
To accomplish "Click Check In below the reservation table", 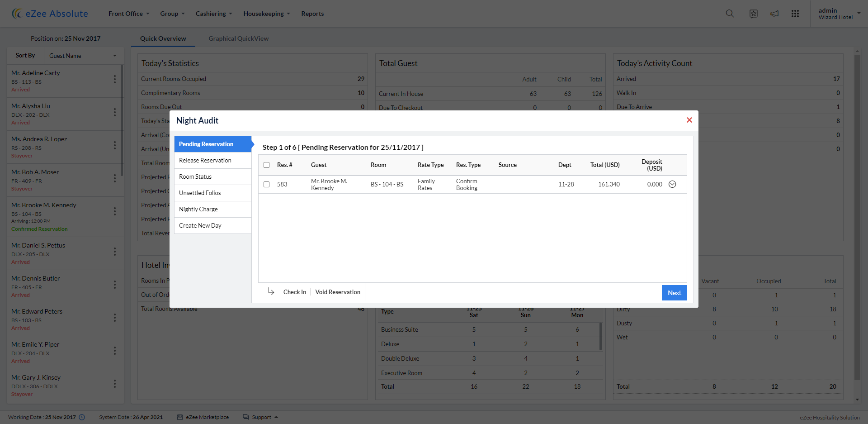I will coord(294,292).
